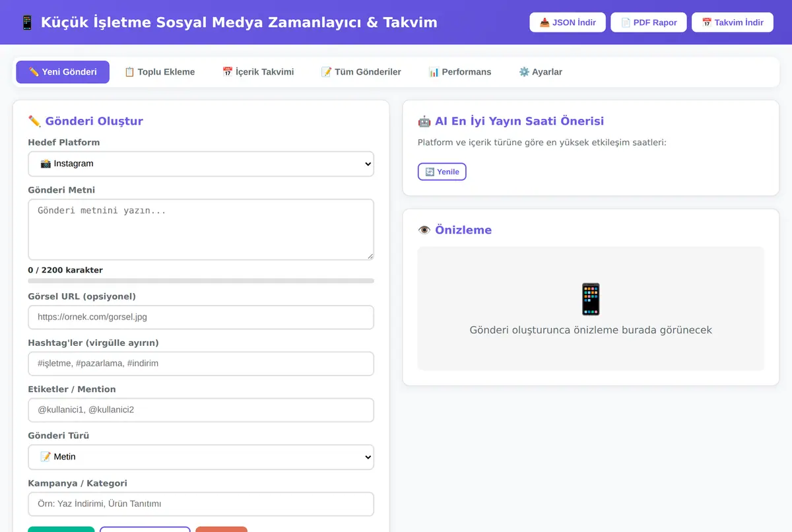This screenshot has height=532, width=792.
Task: Click the clipboard icon on the Toplu Ekleme tab
Action: tap(130, 72)
